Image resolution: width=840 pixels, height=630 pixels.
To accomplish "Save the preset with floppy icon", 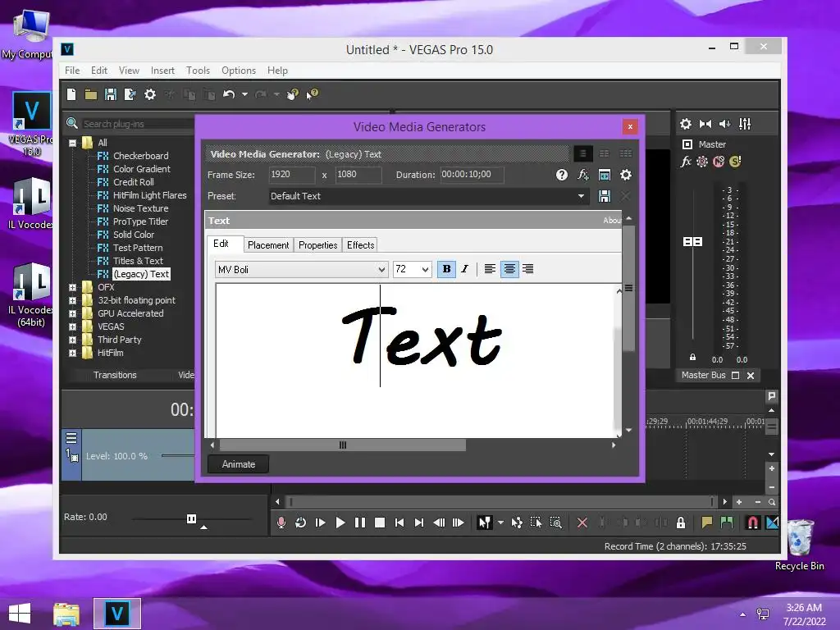I will coord(605,196).
